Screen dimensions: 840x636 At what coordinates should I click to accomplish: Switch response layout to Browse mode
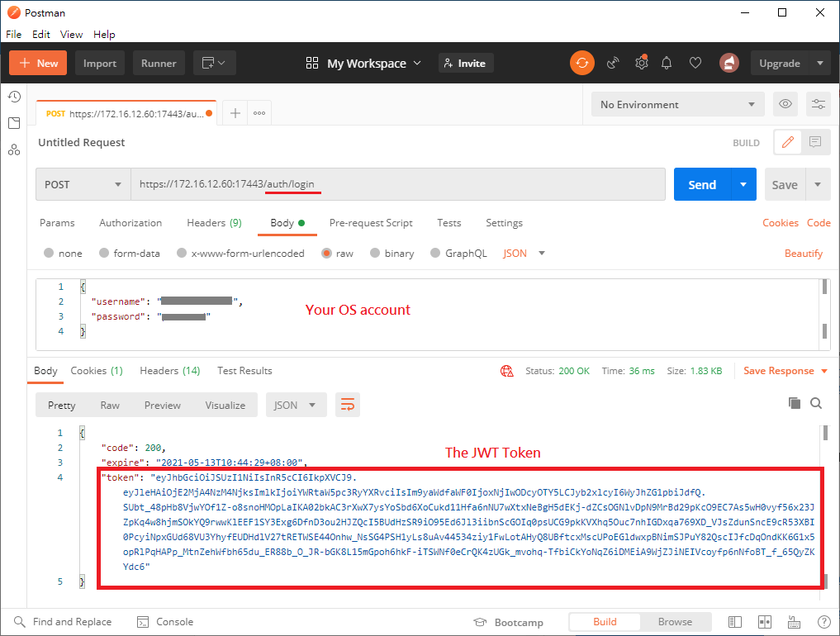[676, 621]
